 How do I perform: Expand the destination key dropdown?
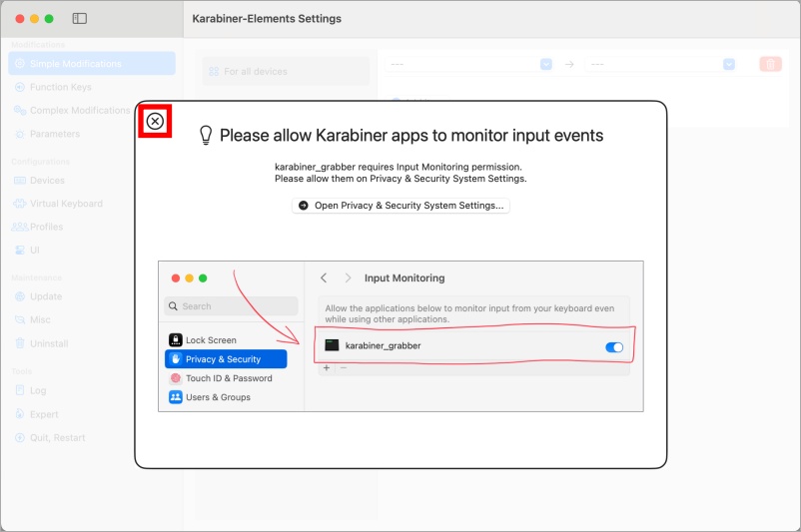point(729,64)
